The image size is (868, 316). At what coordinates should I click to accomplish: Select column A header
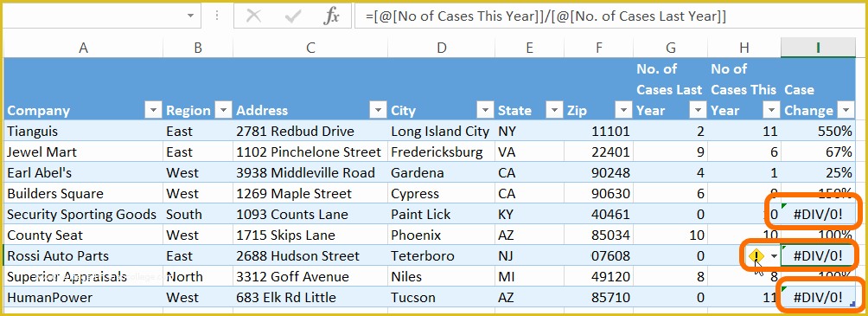click(x=83, y=48)
